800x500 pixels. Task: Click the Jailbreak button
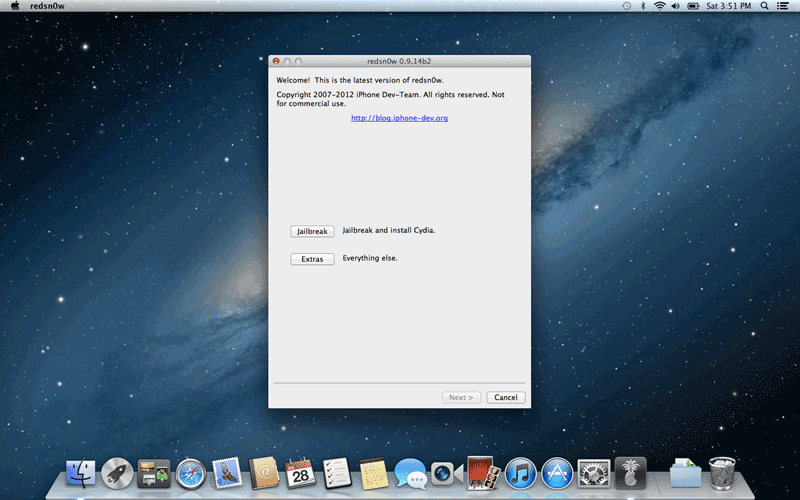point(312,231)
